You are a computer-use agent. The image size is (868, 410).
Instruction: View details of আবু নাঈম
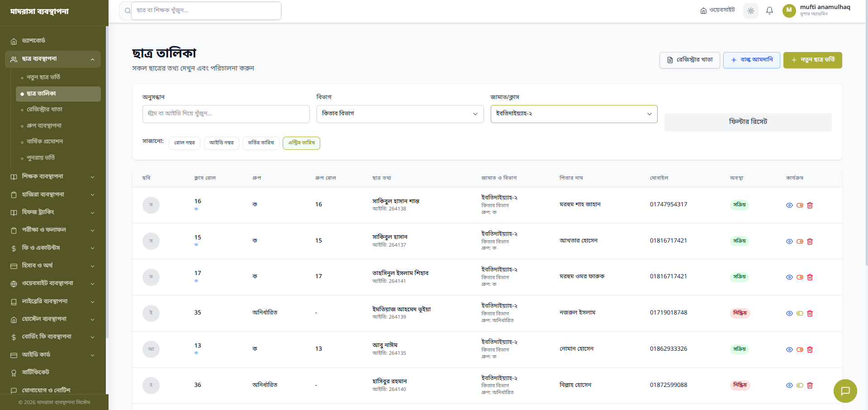789,350
